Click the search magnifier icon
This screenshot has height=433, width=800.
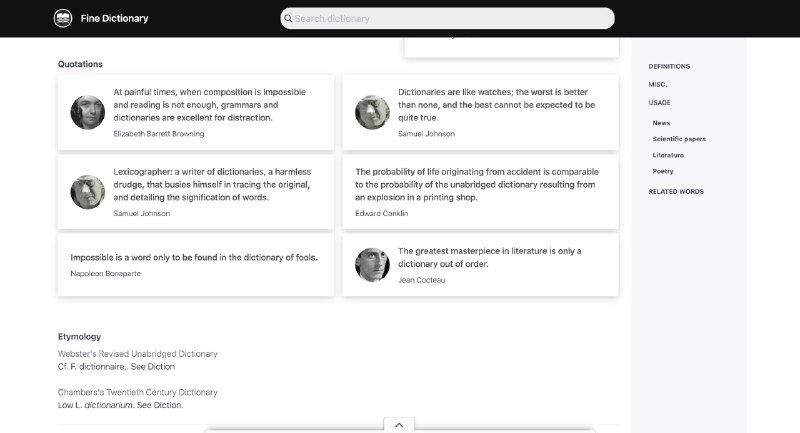pyautogui.click(x=288, y=18)
